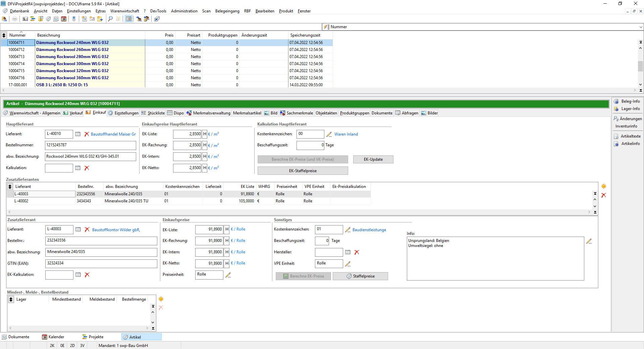Toggle the H button beside EK-Liste 2,8500
This screenshot has width=644, height=349.
pyautogui.click(x=205, y=134)
